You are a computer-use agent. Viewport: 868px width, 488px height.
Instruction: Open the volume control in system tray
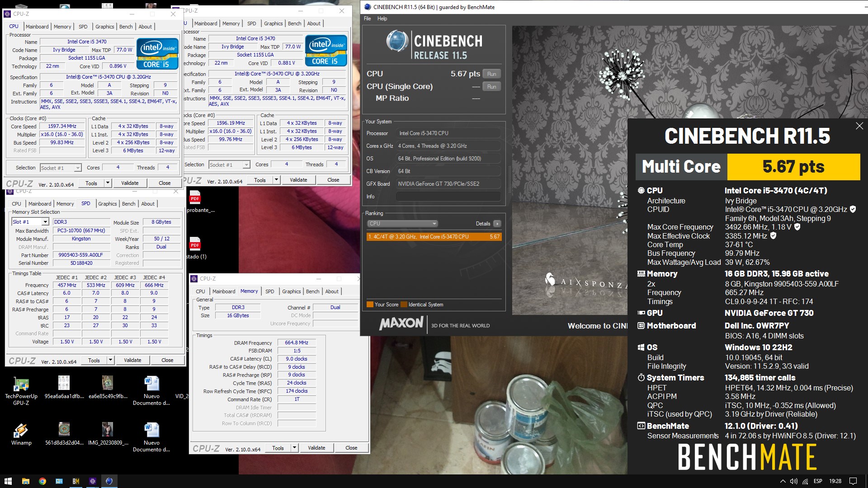coord(793,481)
